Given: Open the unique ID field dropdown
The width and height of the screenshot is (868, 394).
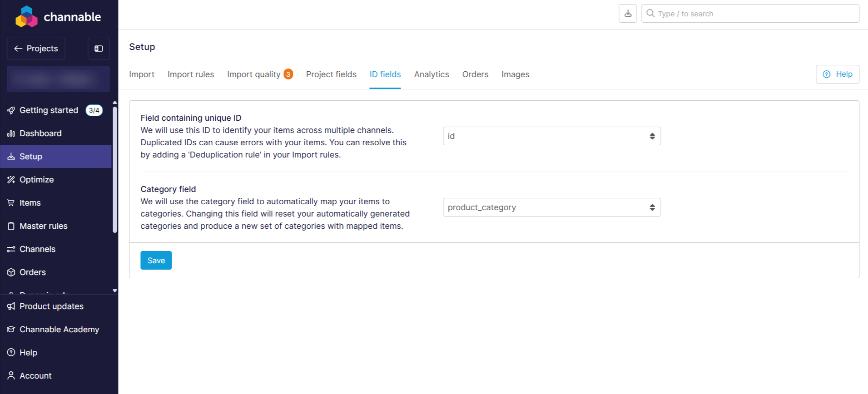Looking at the screenshot, I should point(551,136).
